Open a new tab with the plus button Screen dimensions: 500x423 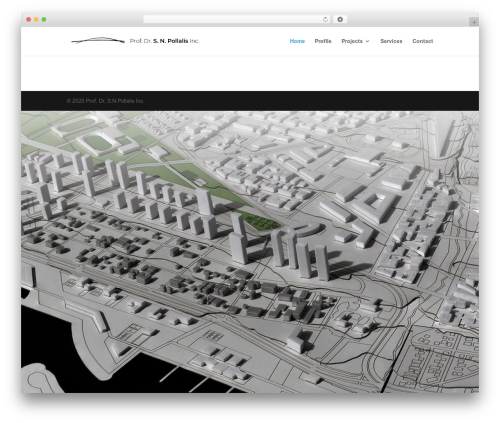point(474,22)
